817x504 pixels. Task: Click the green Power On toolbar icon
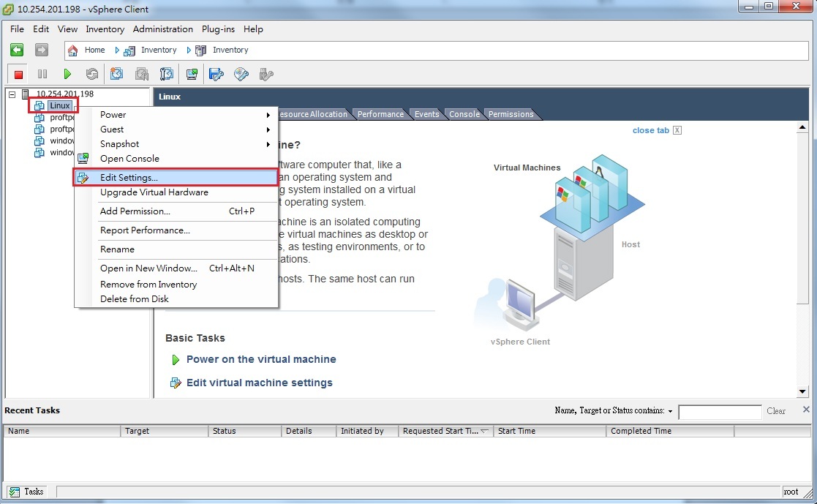coord(67,74)
